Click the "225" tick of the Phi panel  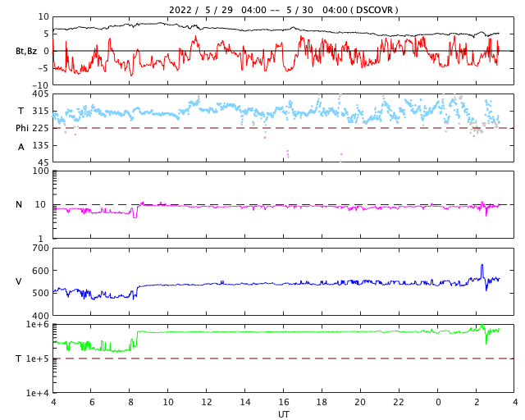pyautogui.click(x=40, y=128)
